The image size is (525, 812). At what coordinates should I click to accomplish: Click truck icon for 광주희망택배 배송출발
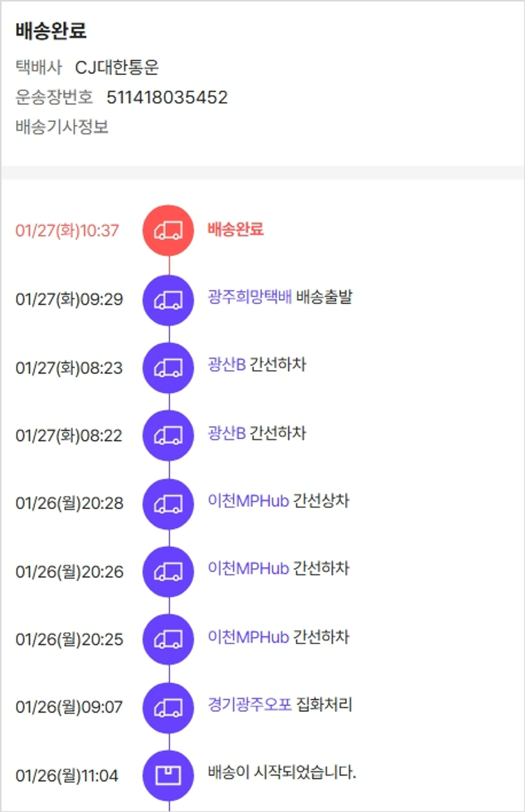(x=169, y=299)
